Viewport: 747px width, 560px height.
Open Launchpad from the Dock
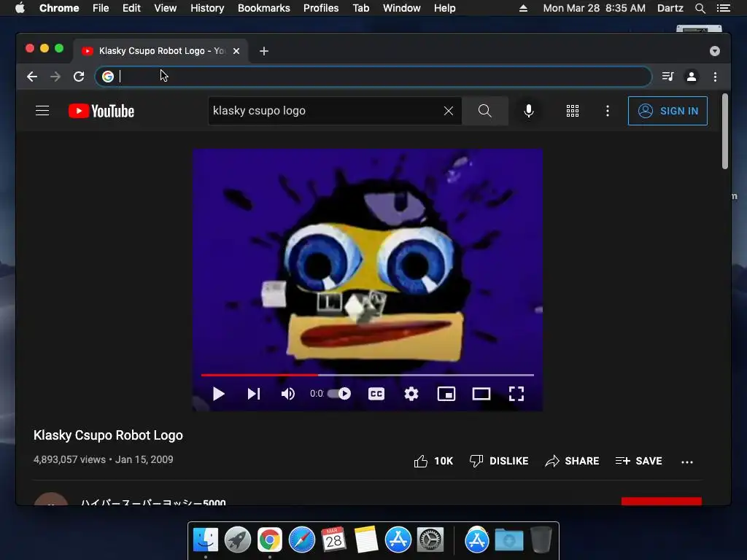[x=238, y=540]
